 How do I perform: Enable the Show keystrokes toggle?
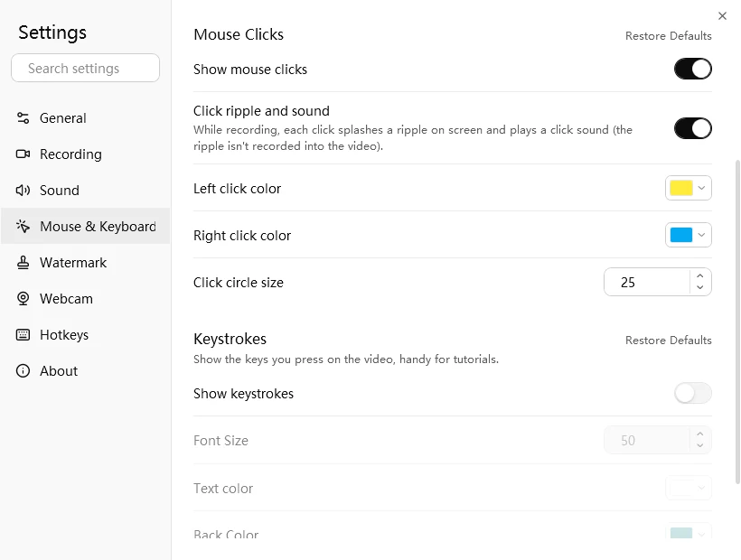(x=693, y=393)
